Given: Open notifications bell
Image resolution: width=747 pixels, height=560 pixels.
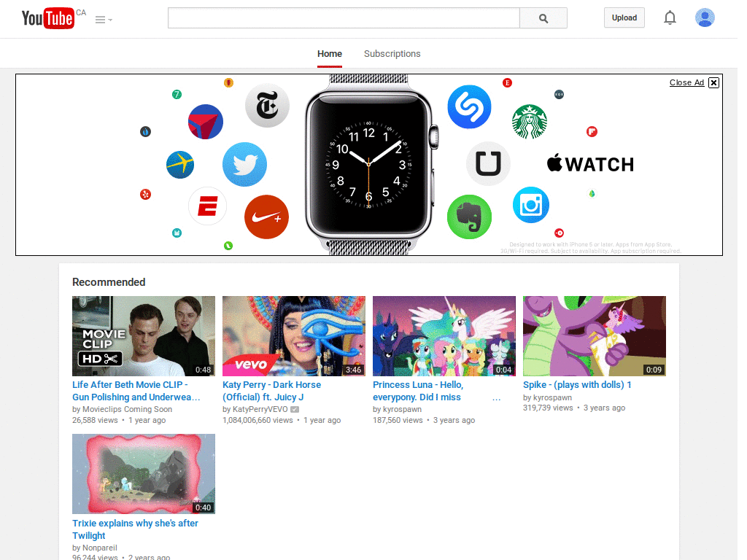Looking at the screenshot, I should (670, 17).
